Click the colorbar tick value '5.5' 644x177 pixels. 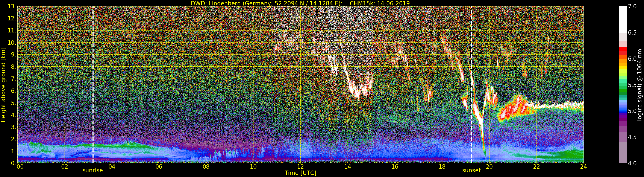tap(632, 85)
